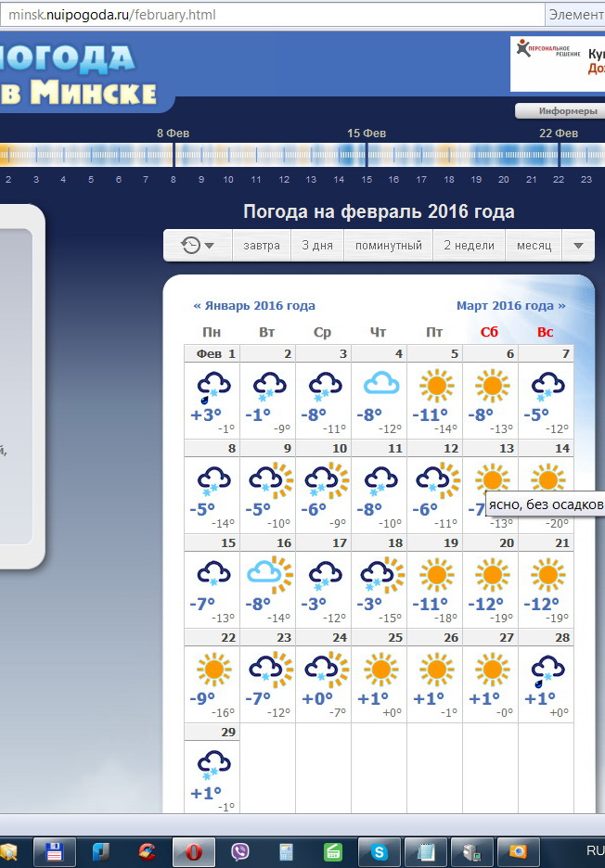Click the partly cloudy icon for February 16
This screenshot has height=868, width=605.
tap(268, 573)
